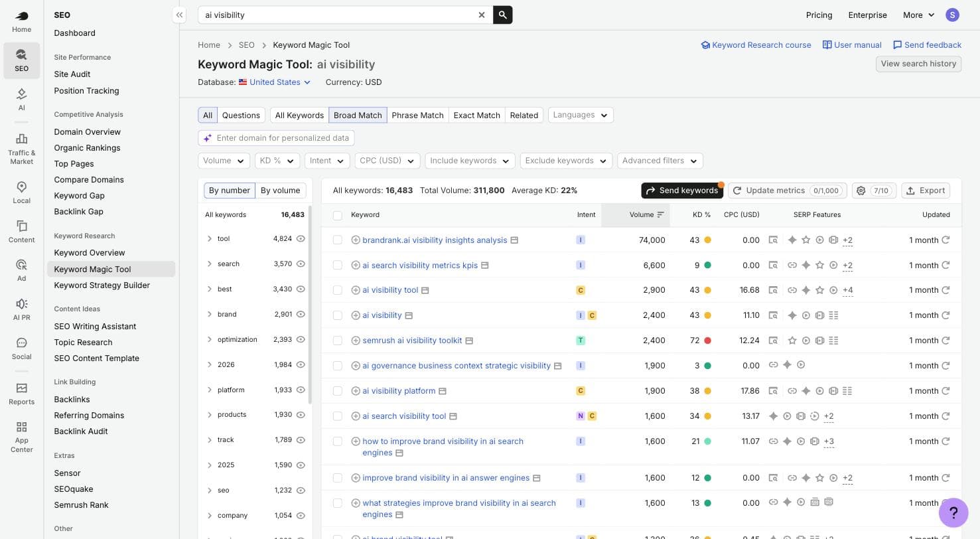Toggle the eye icon for the brand group
980x539 pixels.
301,314
